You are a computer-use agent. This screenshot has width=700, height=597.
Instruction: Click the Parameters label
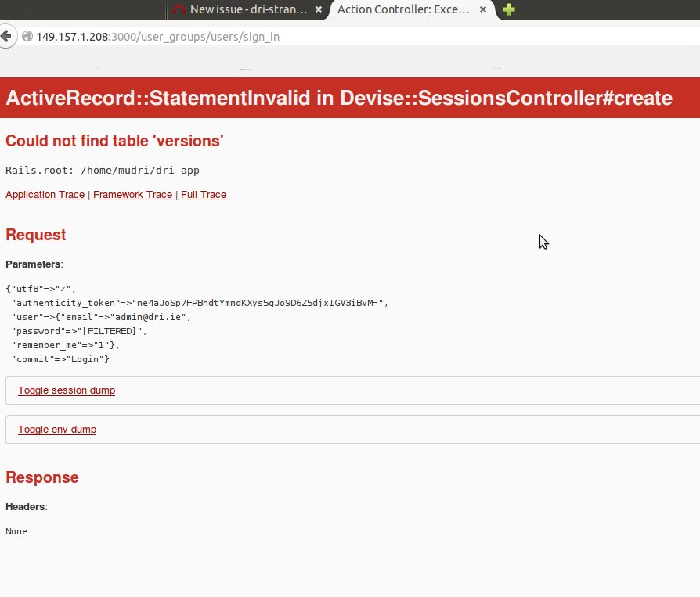pyautogui.click(x=34, y=264)
